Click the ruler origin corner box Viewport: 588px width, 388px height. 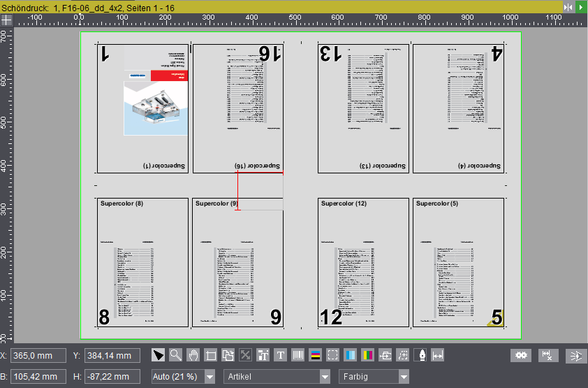[x=7, y=20]
